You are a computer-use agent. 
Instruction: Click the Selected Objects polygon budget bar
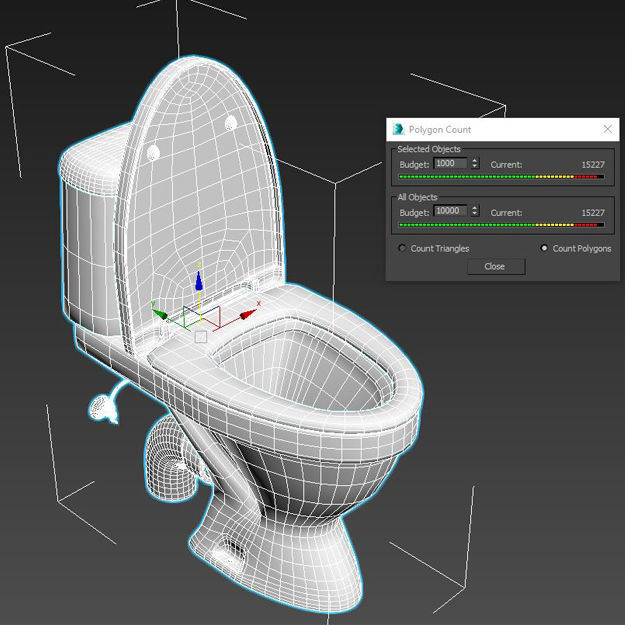click(x=501, y=177)
